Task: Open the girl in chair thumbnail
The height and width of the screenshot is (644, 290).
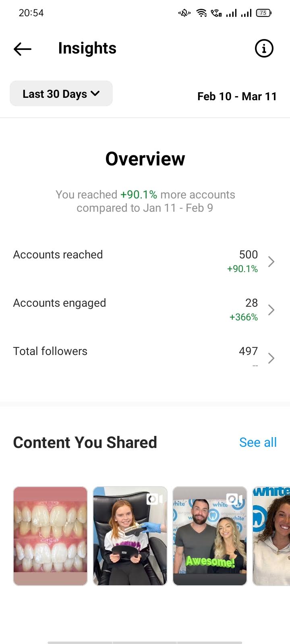Action: click(x=130, y=536)
